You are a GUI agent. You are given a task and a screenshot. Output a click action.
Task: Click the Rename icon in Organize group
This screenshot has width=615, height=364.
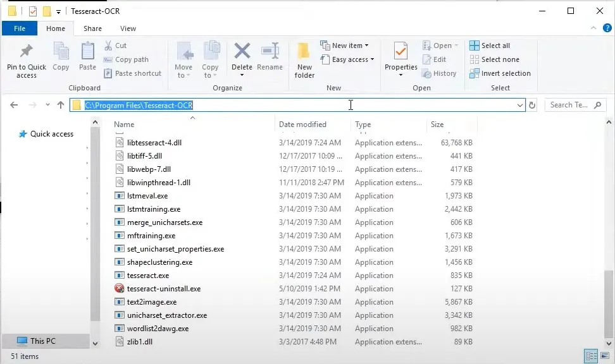pyautogui.click(x=270, y=51)
